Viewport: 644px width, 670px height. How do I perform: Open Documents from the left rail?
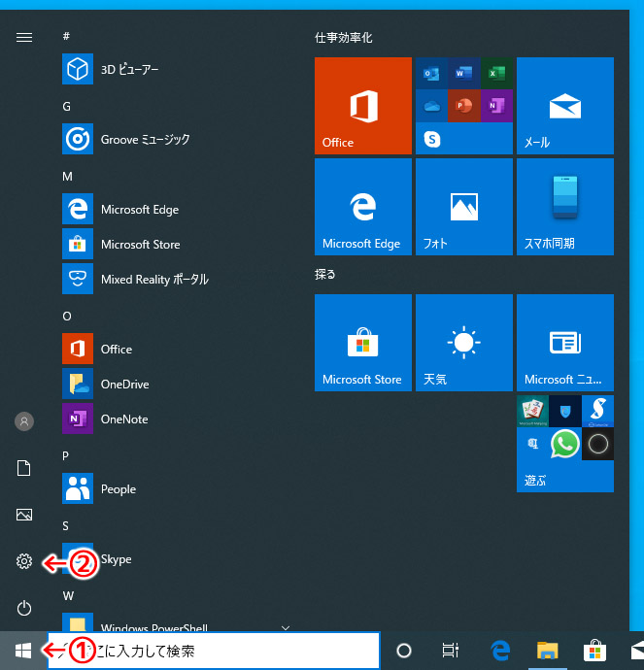[x=24, y=468]
